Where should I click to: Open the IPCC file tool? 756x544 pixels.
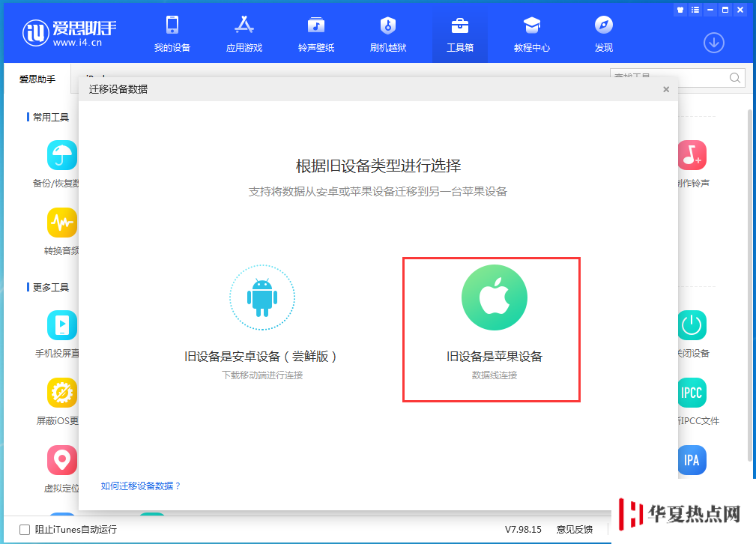(692, 393)
